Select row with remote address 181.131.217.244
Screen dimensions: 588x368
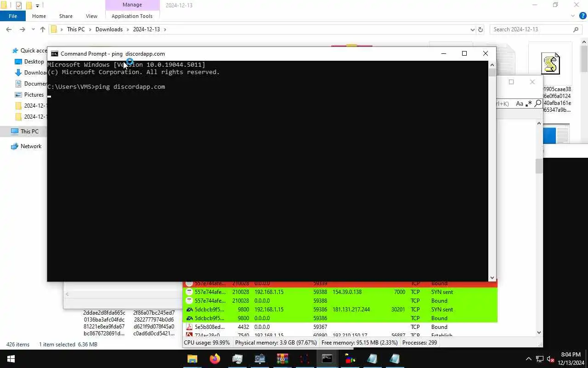point(340,310)
